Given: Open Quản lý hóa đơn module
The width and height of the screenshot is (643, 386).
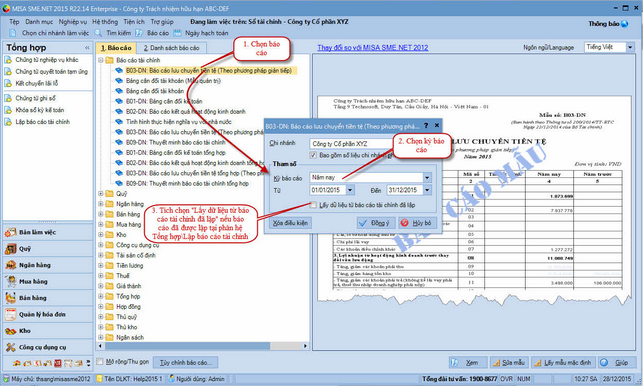Looking at the screenshot, I should (x=48, y=314).
